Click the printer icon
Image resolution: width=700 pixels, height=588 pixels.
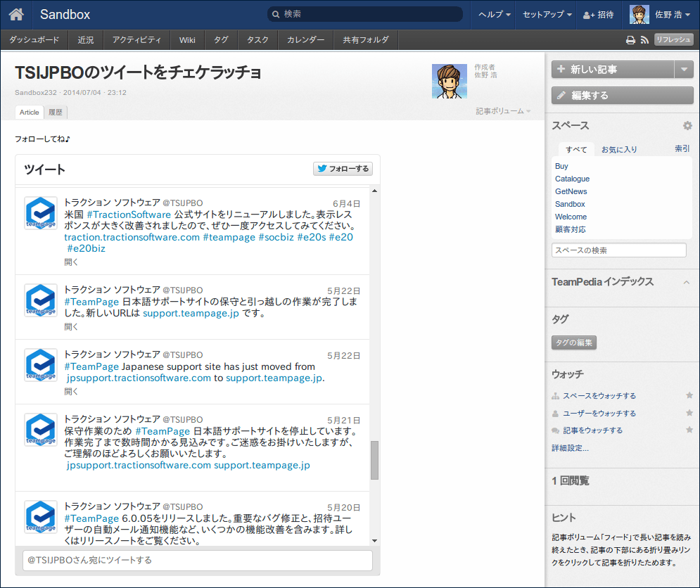[x=630, y=40]
